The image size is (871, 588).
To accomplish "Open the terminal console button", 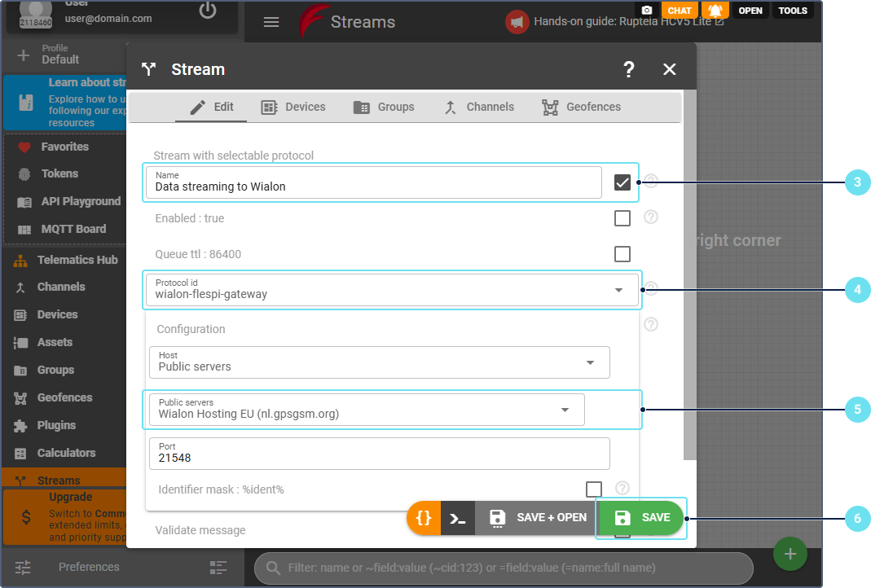I will (458, 517).
